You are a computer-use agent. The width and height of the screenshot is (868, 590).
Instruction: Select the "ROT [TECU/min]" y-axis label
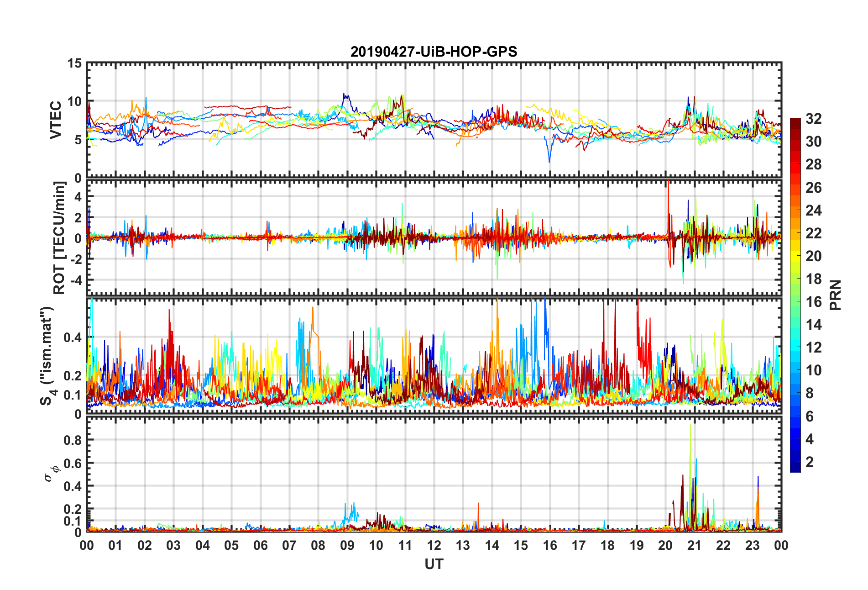click(59, 238)
